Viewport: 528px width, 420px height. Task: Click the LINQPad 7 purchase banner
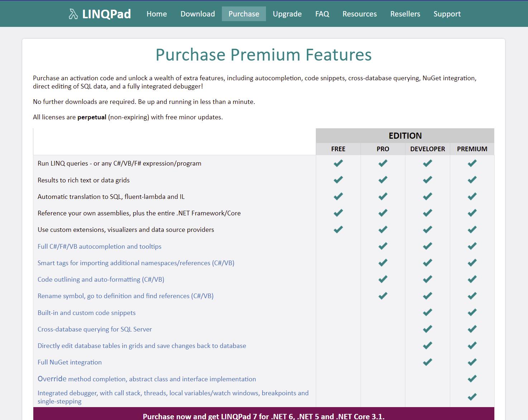[263, 416]
